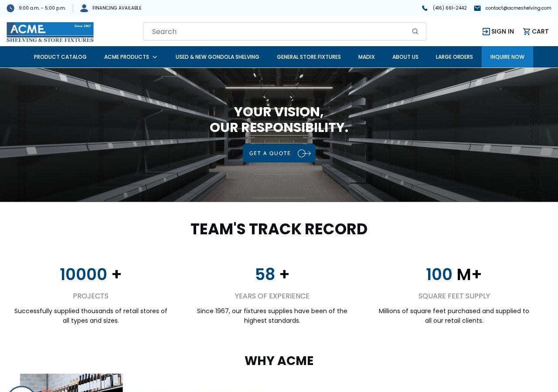Click the envelope email icon
This screenshot has width=558, height=392.
477,8
